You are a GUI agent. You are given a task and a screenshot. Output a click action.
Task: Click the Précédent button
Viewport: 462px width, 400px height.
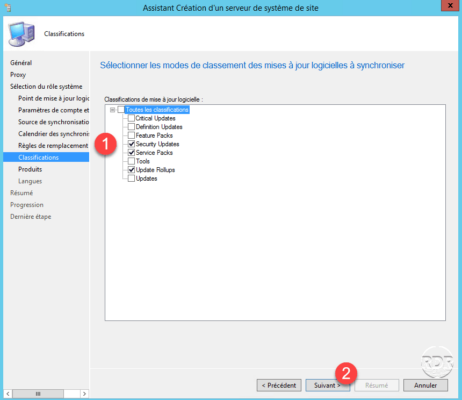[279, 385]
